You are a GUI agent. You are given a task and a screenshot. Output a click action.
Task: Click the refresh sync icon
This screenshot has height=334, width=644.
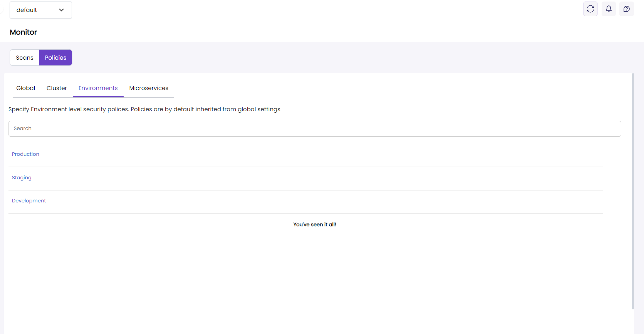590,9
